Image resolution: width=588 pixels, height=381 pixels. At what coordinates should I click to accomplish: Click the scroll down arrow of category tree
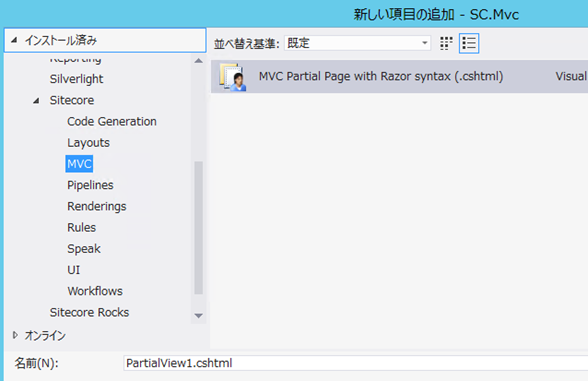199,316
